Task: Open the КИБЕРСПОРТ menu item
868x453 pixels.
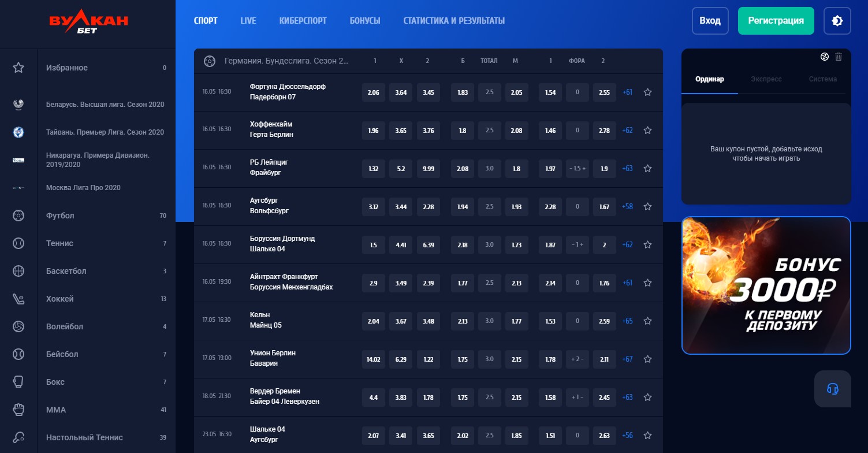Action: click(x=303, y=21)
